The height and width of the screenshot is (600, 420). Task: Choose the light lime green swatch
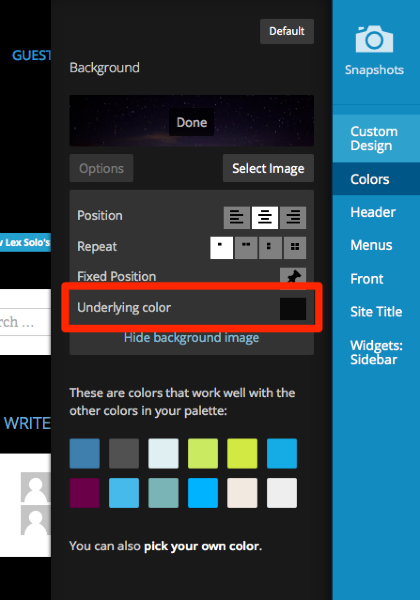click(203, 453)
